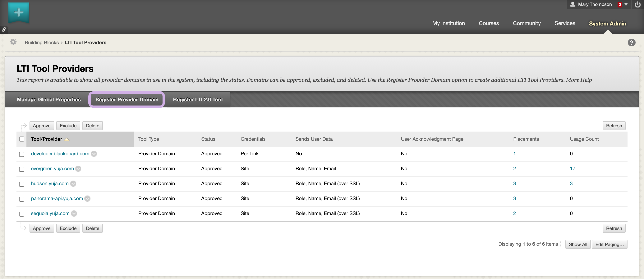
Task: Click the top Approve button
Action: (42, 126)
